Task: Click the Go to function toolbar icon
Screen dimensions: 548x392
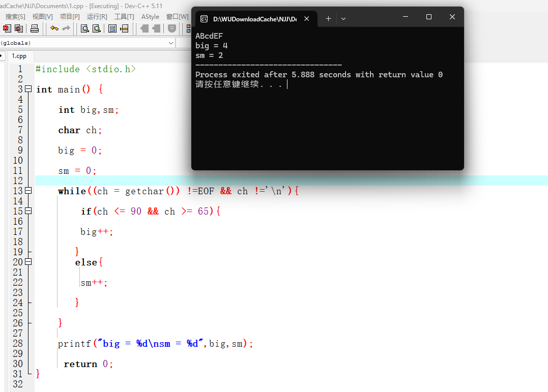Action: pyautogui.click(x=112, y=28)
